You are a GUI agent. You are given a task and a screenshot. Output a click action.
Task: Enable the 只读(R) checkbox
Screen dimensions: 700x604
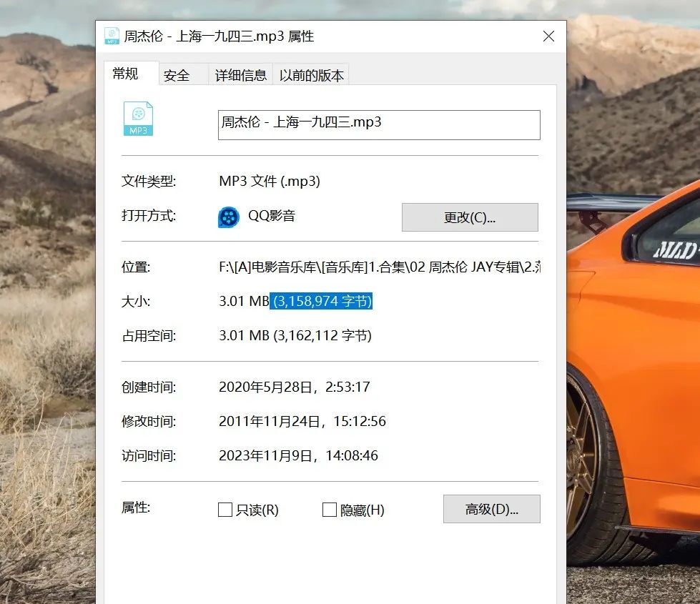225,510
